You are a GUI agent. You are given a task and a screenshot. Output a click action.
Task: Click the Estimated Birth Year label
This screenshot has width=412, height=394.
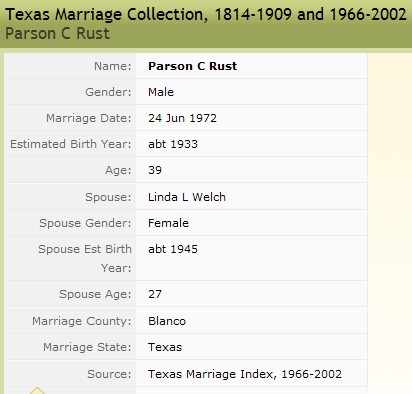point(71,144)
